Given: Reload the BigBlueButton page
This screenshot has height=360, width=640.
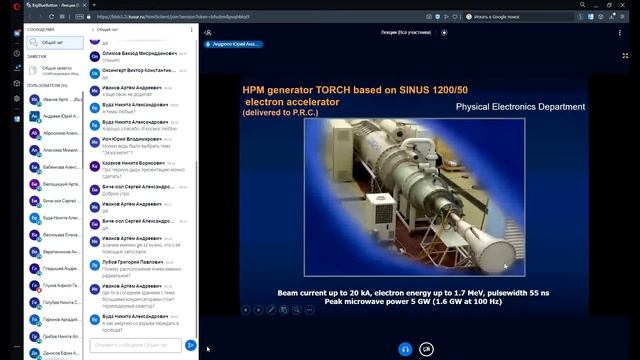Looking at the screenshot, I should [x=51, y=17].
